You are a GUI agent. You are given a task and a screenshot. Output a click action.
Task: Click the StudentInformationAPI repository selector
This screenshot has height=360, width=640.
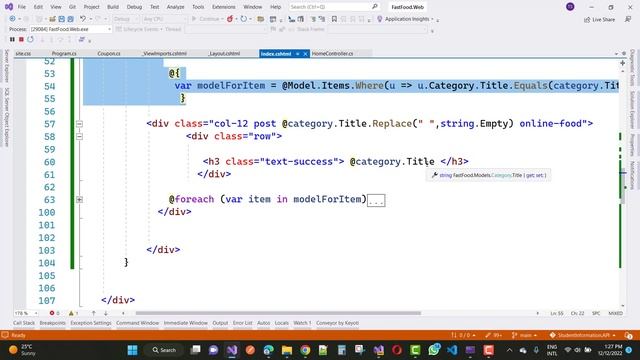tap(582, 335)
